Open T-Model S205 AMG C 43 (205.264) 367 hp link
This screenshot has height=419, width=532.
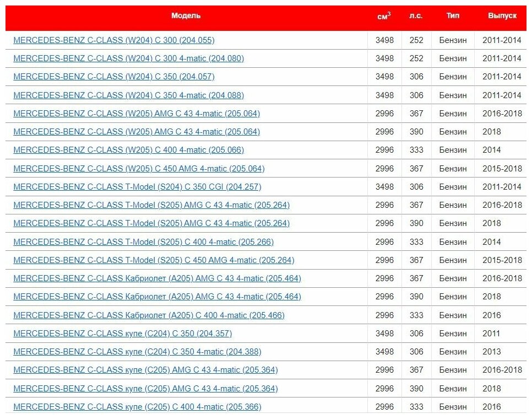point(151,205)
